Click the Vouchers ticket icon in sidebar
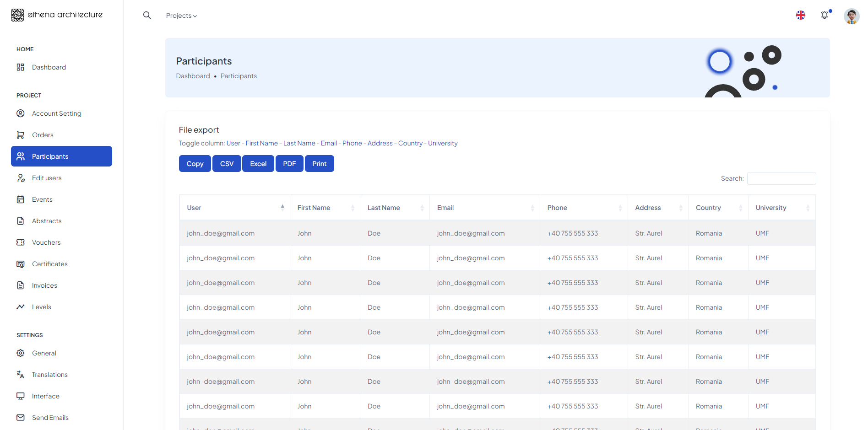 pos(21,242)
